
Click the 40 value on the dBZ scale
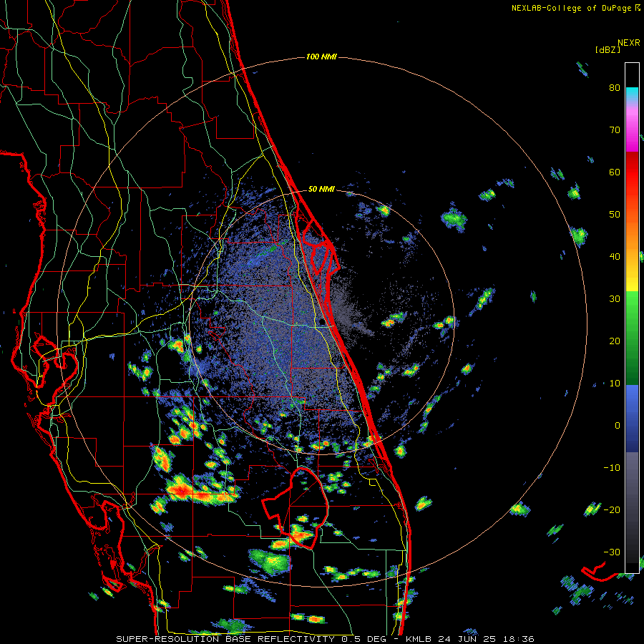(x=615, y=257)
